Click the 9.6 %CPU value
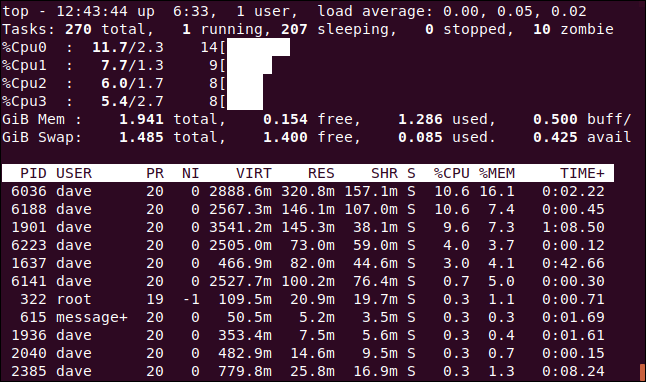The height and width of the screenshot is (382, 646). click(456, 227)
